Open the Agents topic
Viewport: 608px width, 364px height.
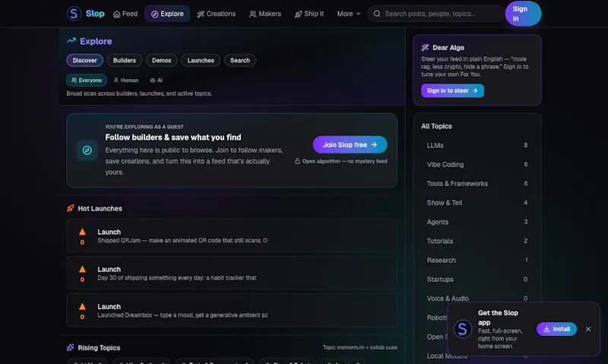(477, 222)
